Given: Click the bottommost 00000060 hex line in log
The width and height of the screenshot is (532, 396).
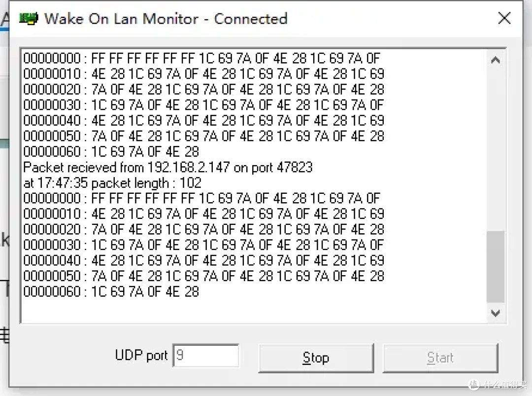Looking at the screenshot, I should [x=111, y=292].
